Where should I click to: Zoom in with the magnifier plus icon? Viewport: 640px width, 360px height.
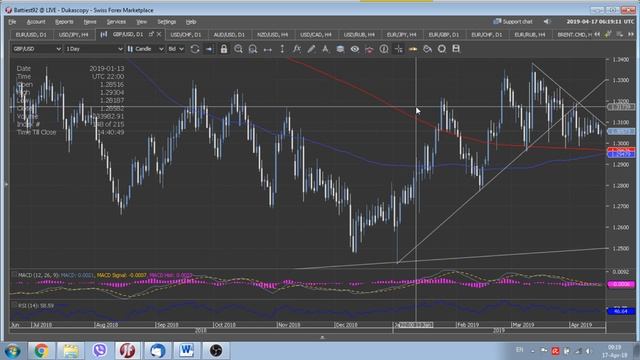(238, 49)
